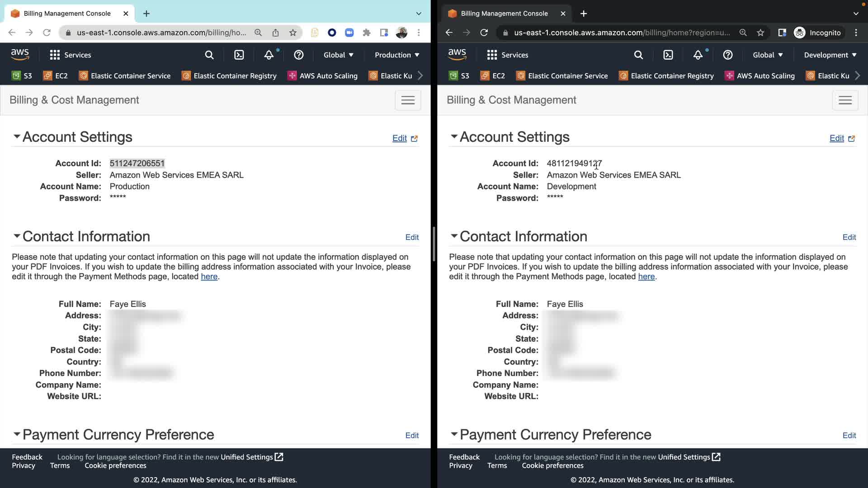Image resolution: width=868 pixels, height=488 pixels.
Task: Toggle hamburger navigation menu in left billing page
Action: pos(408,100)
